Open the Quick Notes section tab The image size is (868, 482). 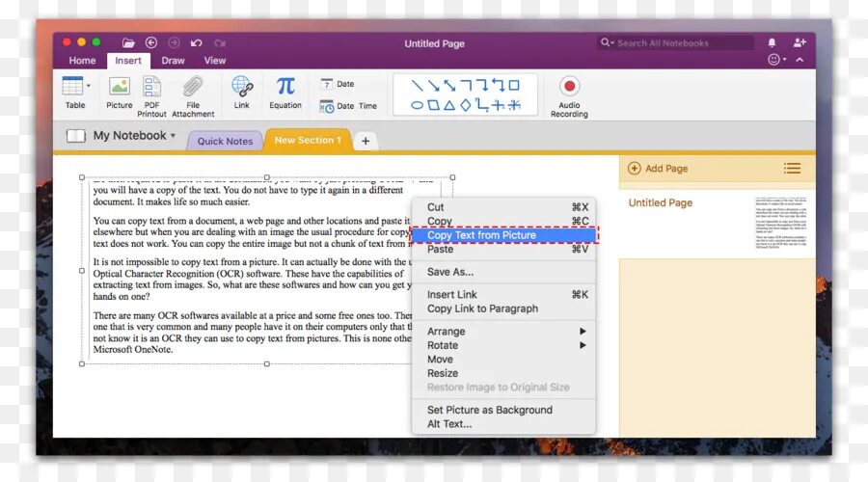click(x=225, y=141)
